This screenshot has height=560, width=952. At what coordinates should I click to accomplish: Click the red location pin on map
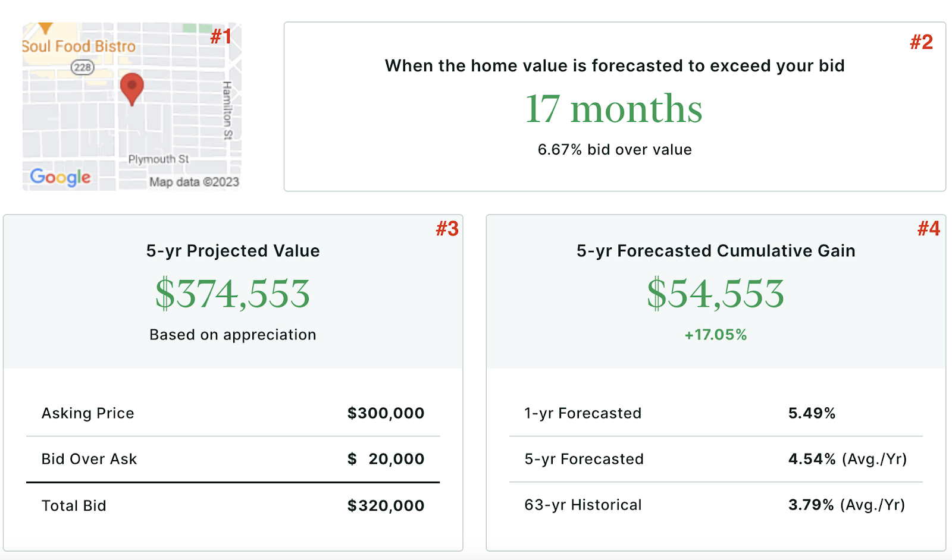pyautogui.click(x=131, y=88)
